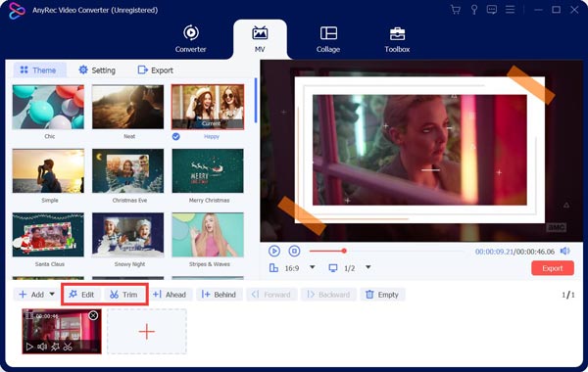Play the preview video
The image size is (588, 372).
(274, 251)
